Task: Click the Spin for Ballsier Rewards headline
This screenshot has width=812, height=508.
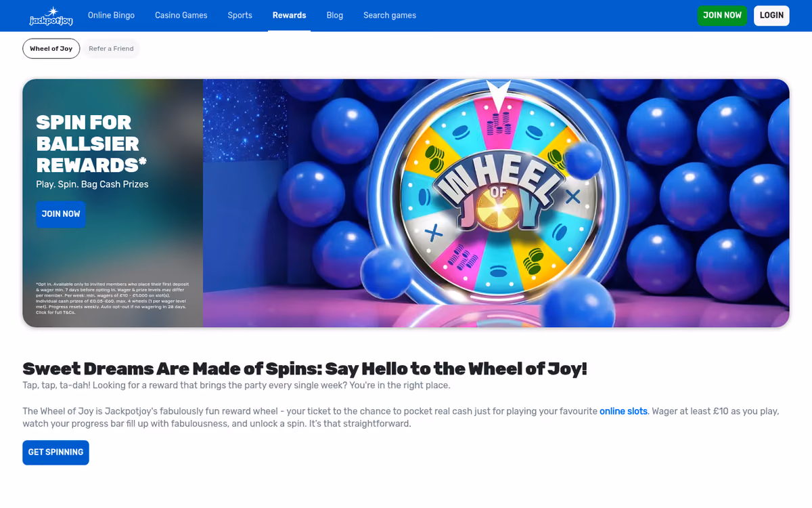Action: pyautogui.click(x=91, y=144)
